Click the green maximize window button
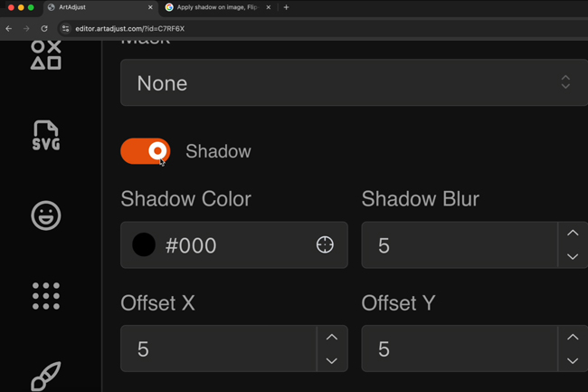This screenshot has width=588, height=392. point(31,7)
